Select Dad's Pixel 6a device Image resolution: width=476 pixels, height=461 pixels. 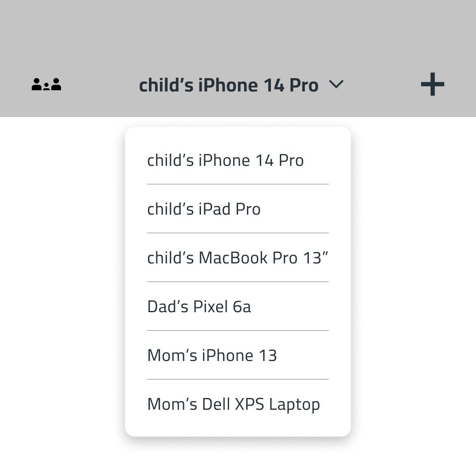(x=199, y=307)
